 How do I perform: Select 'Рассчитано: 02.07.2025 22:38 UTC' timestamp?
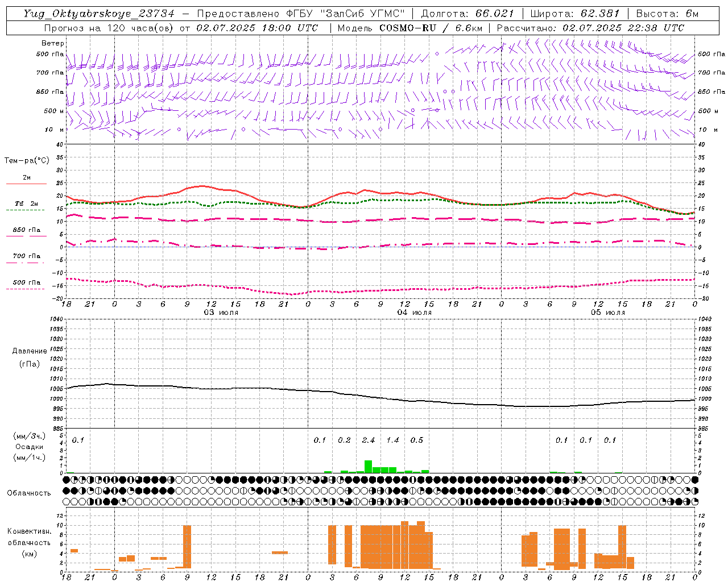click(x=590, y=28)
